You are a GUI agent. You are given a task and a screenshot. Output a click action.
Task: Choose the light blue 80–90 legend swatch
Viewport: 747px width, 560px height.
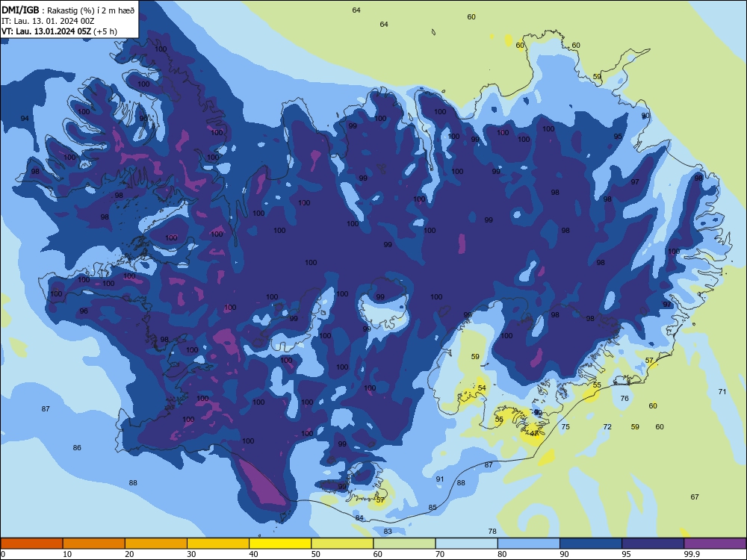coord(529,544)
